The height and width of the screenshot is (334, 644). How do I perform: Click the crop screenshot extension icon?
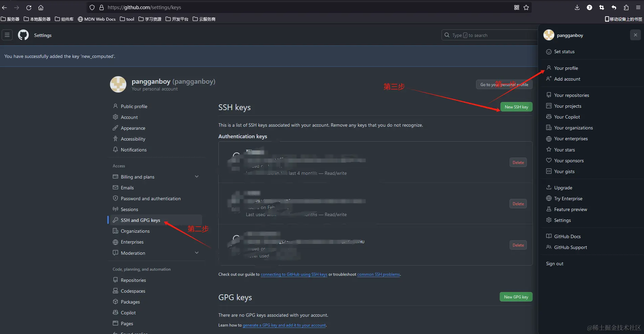click(602, 7)
